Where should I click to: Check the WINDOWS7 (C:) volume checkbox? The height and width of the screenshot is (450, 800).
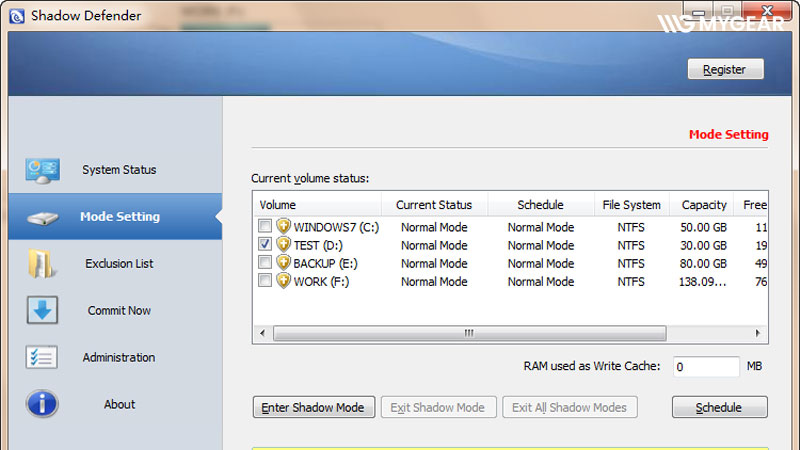265,226
